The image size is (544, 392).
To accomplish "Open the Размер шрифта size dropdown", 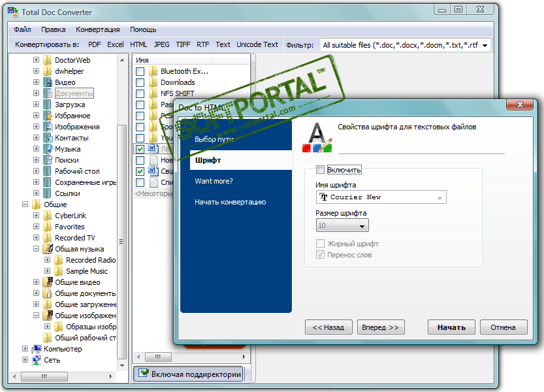I will [342, 225].
